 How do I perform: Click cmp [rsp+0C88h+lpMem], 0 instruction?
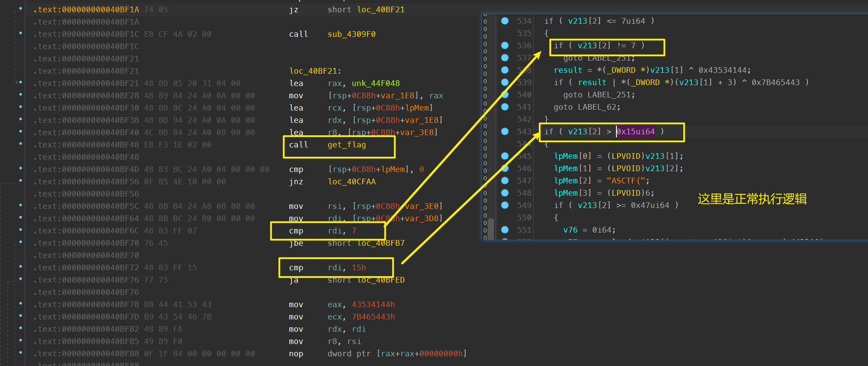coord(357,169)
